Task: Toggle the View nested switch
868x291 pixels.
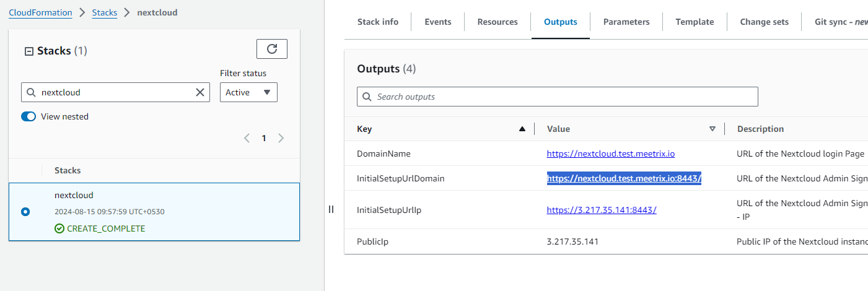Action: (28, 116)
